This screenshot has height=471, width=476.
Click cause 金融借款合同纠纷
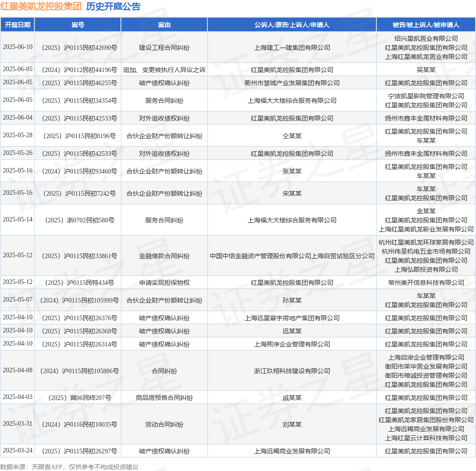point(164,256)
